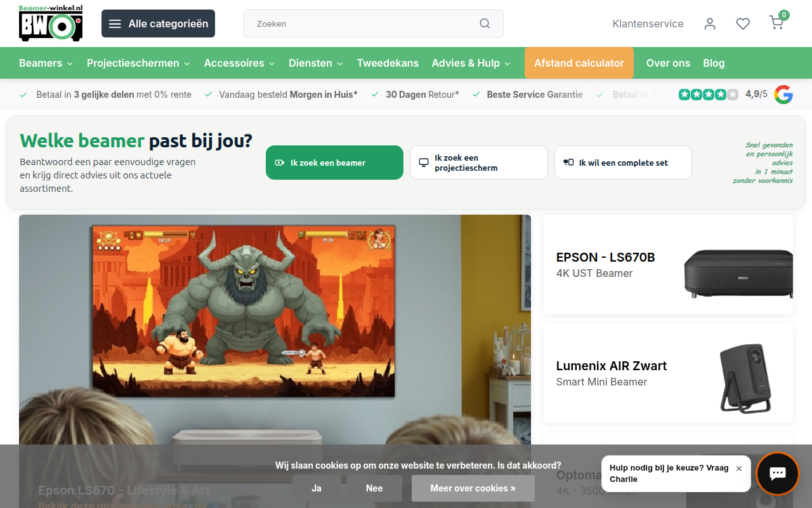Viewport: 812px width, 508px height.
Task: Open the Beamer-winkel.nl logo homepage
Action: coord(51,23)
